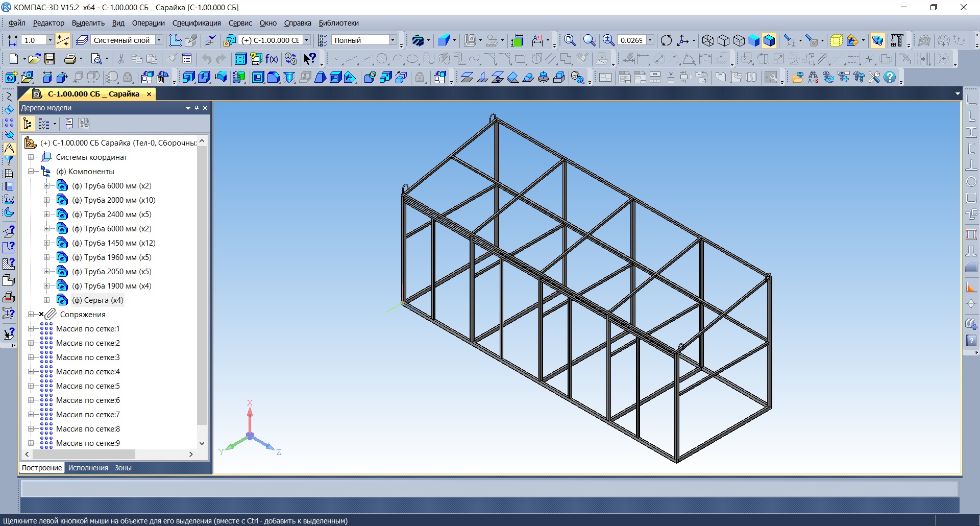The width and height of the screenshot is (980, 526).
Task: Close the С-1.00.000 СБ _ Сарайка tab
Action: coord(149,94)
